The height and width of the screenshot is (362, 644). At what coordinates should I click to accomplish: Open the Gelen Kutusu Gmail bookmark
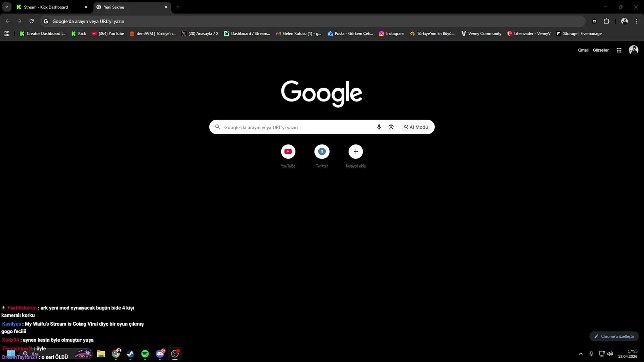(298, 34)
